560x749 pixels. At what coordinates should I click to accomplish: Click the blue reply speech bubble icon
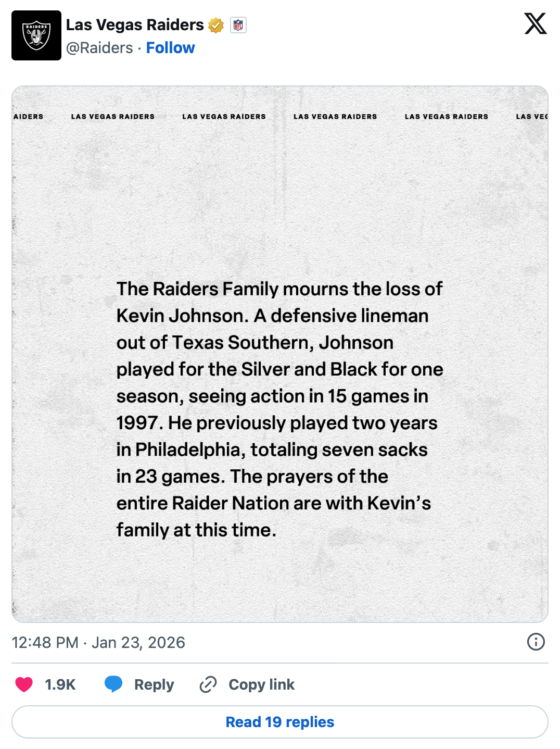(x=113, y=684)
